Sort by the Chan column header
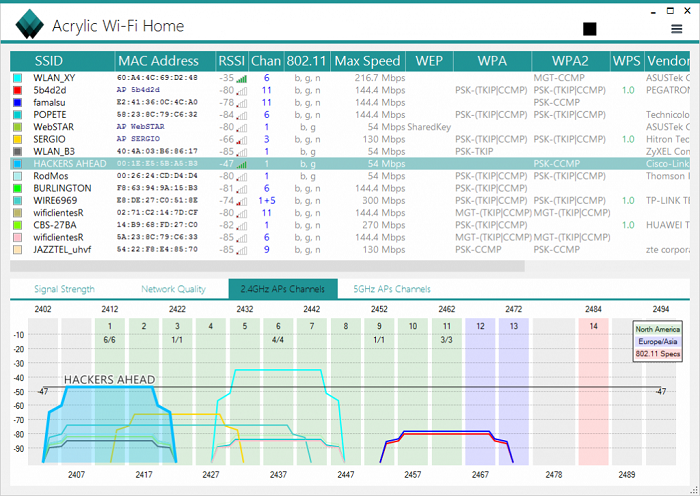Viewport: 700px width, 496px height. point(266,61)
